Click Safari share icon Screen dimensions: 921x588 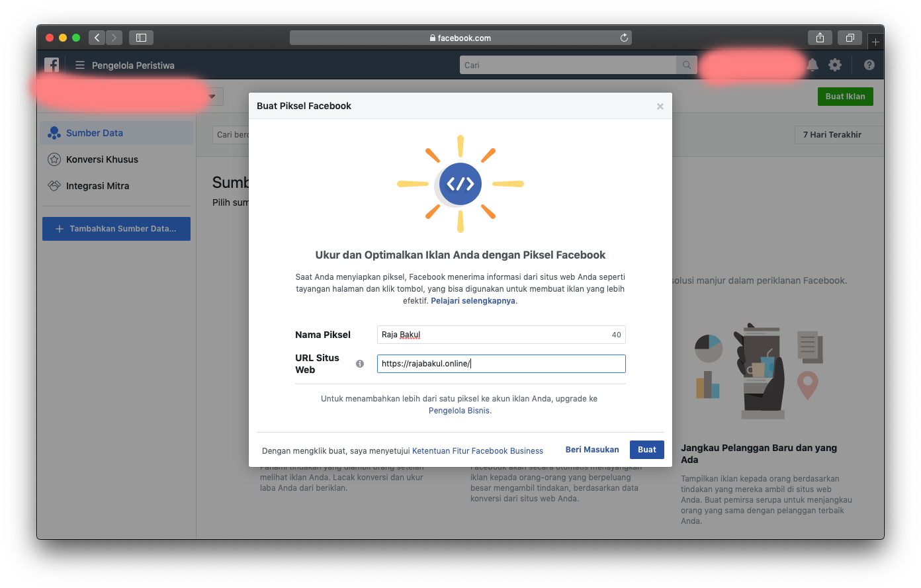click(820, 38)
